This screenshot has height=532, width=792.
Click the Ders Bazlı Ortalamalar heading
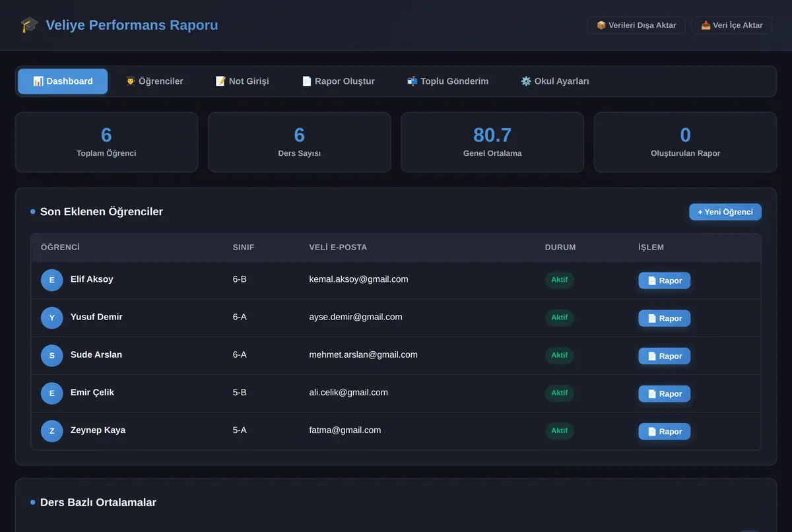pos(98,502)
